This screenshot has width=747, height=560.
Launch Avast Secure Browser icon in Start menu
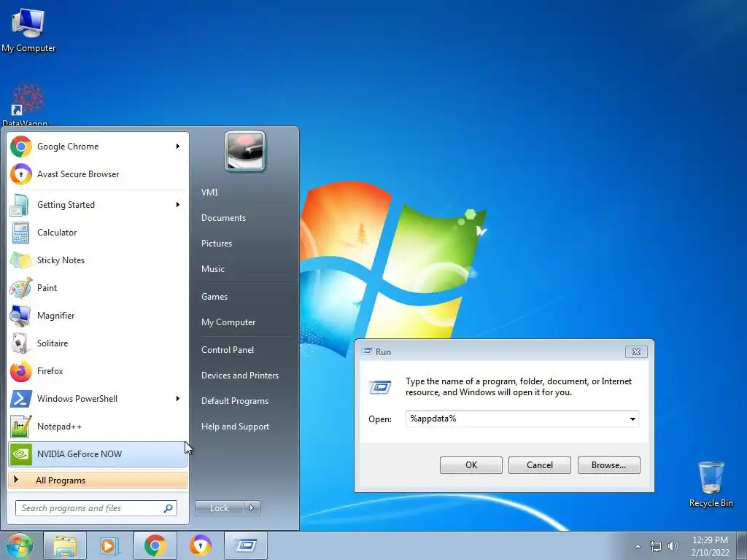click(21, 174)
